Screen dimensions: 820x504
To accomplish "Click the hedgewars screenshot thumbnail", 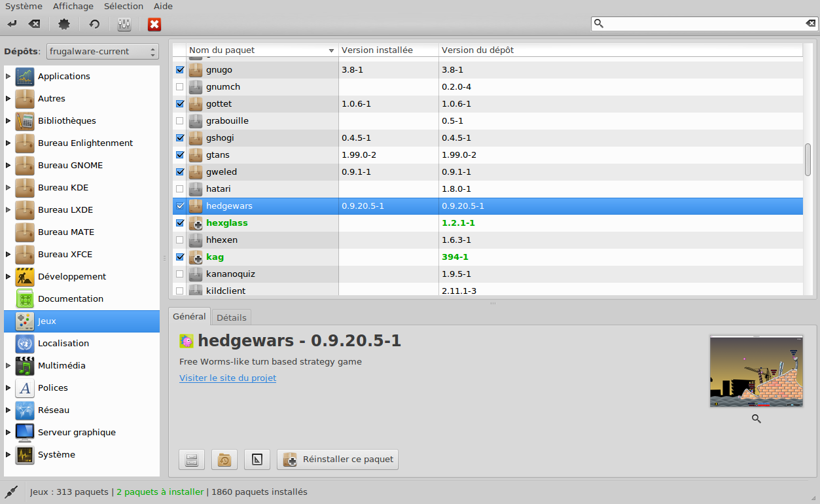I will click(x=757, y=372).
